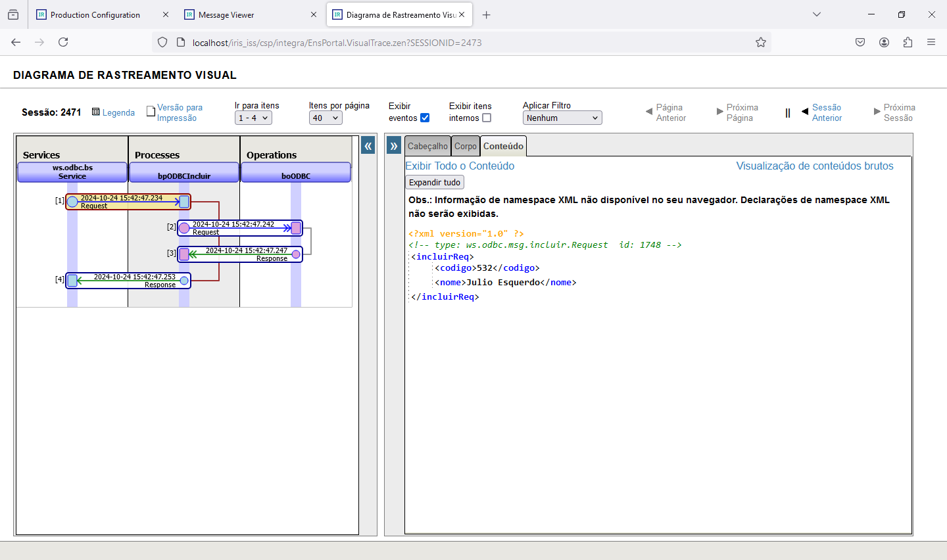Open the Itens por página dropdown
Image resolution: width=947 pixels, height=560 pixels.
pyautogui.click(x=326, y=118)
